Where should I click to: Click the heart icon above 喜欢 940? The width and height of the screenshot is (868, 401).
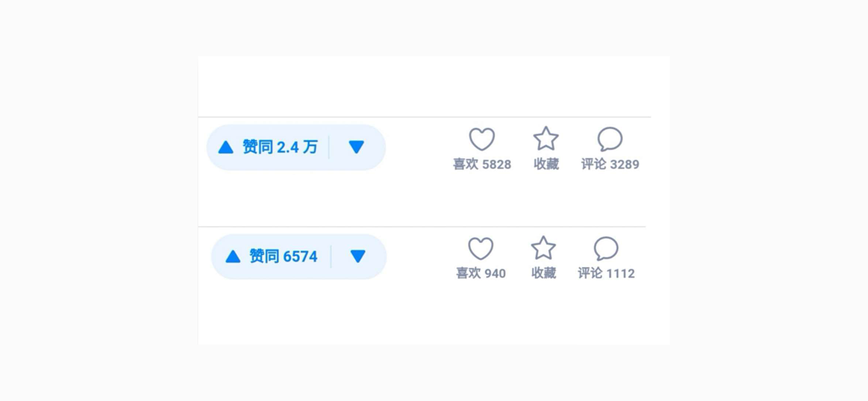(x=480, y=248)
